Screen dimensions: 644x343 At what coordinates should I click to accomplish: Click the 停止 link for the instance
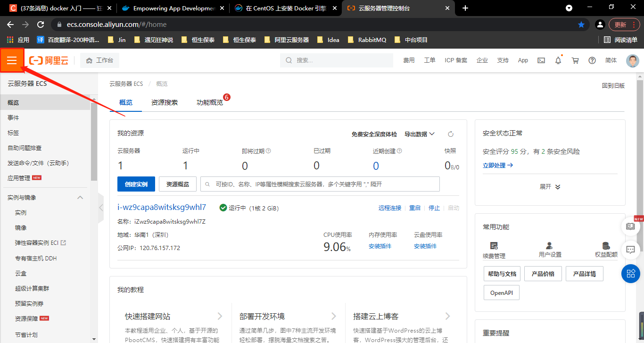(x=434, y=208)
